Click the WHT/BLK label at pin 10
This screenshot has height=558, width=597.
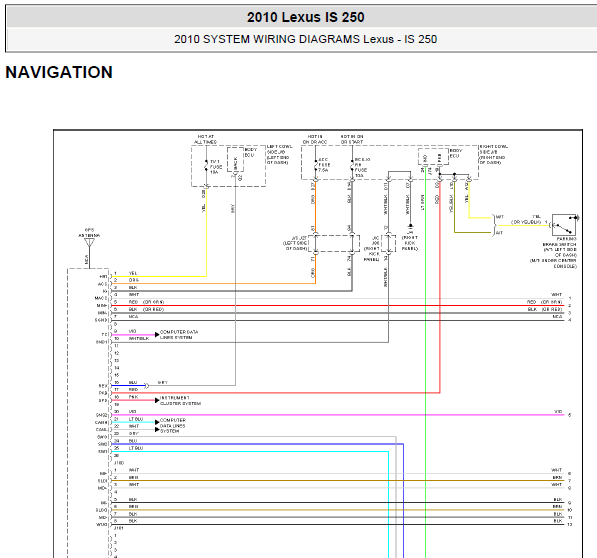tap(139, 338)
